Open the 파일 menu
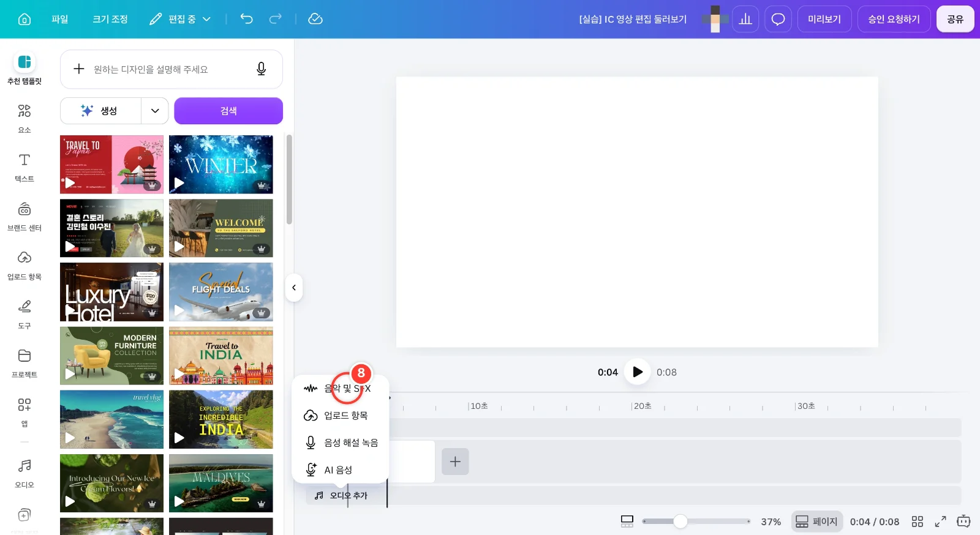 pyautogui.click(x=60, y=19)
